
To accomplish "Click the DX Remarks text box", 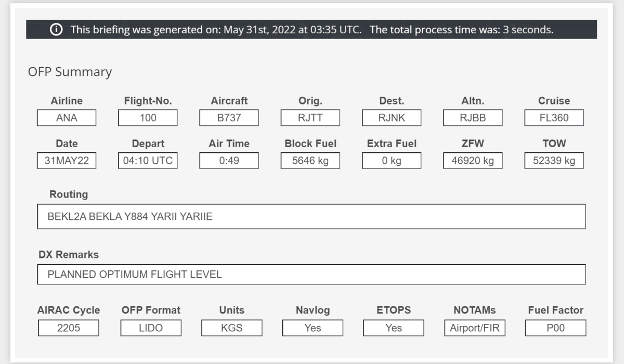I will [x=311, y=275].
